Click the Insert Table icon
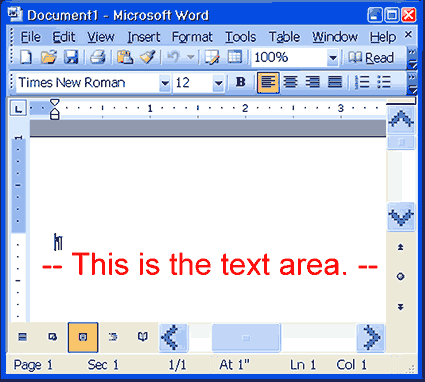 (235, 57)
